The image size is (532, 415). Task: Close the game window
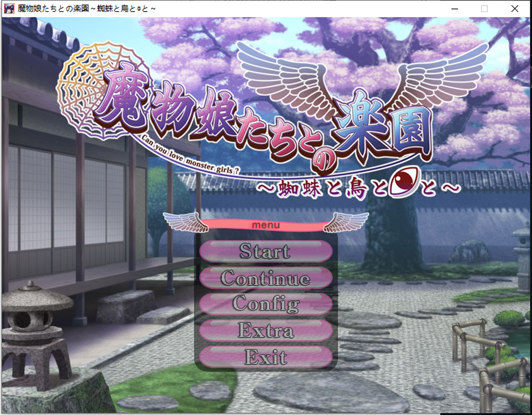(x=514, y=9)
